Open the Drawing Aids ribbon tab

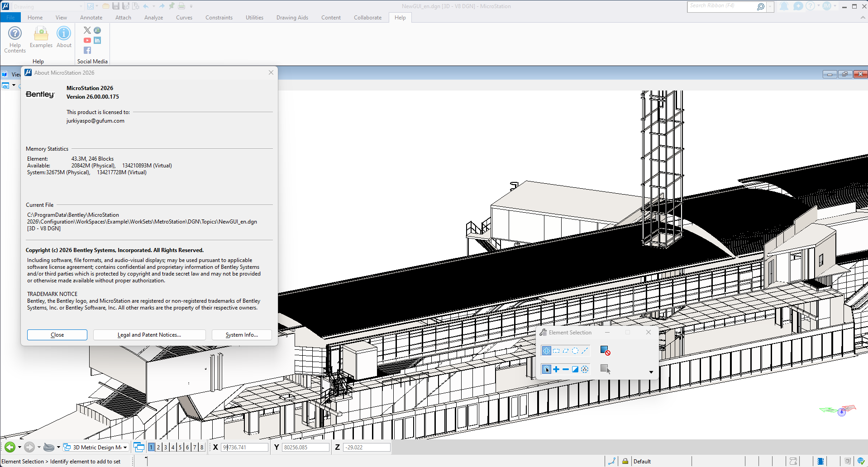click(x=292, y=18)
